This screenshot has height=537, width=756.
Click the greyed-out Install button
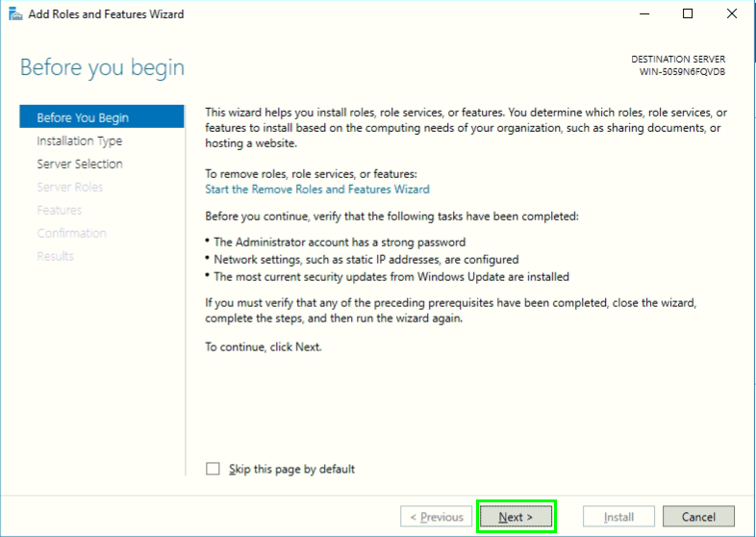618,517
